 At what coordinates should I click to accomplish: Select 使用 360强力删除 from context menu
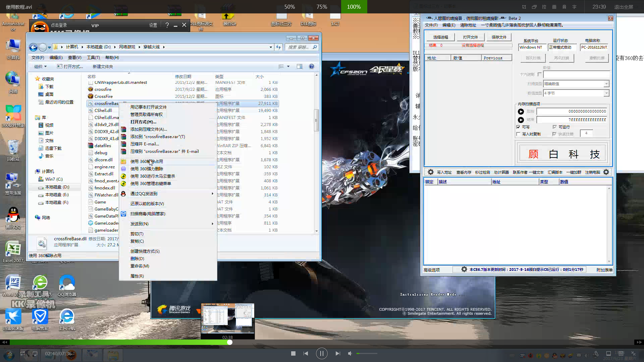point(147,169)
